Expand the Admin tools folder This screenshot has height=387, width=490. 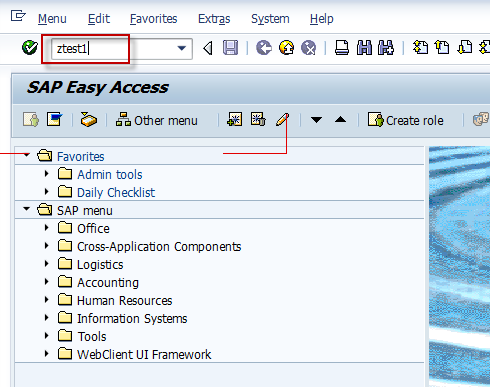(x=47, y=174)
